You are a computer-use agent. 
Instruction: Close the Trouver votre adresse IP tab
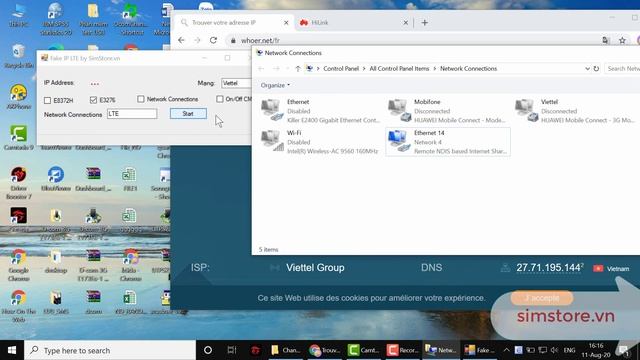[x=286, y=23]
